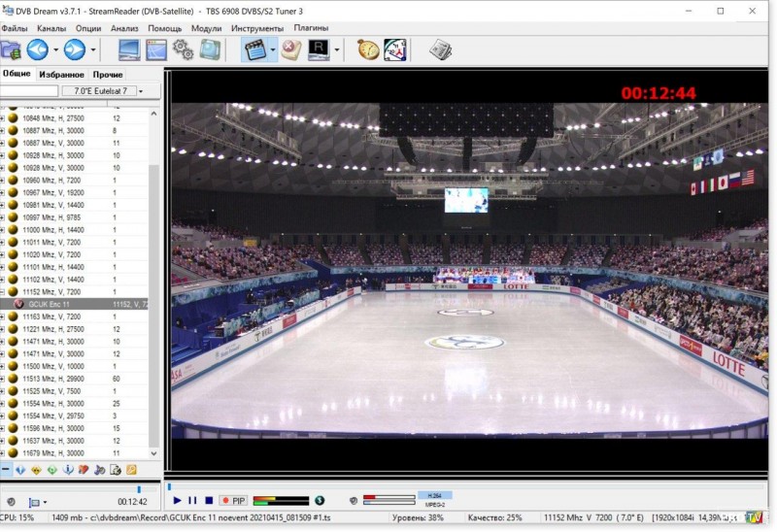The height and width of the screenshot is (532, 777).
Task: Stop the current playback
Action: click(x=208, y=501)
